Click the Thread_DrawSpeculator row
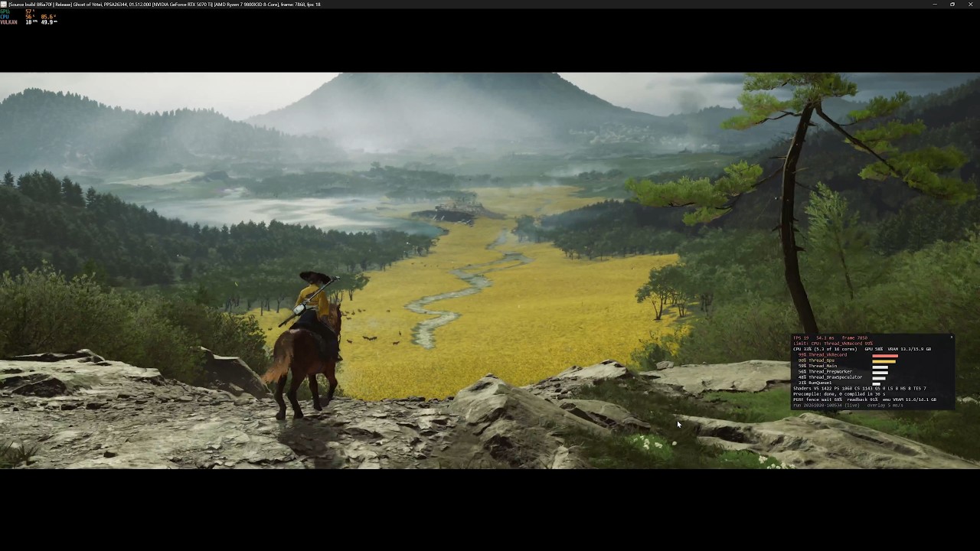This screenshot has width=980, height=551. coord(841,377)
